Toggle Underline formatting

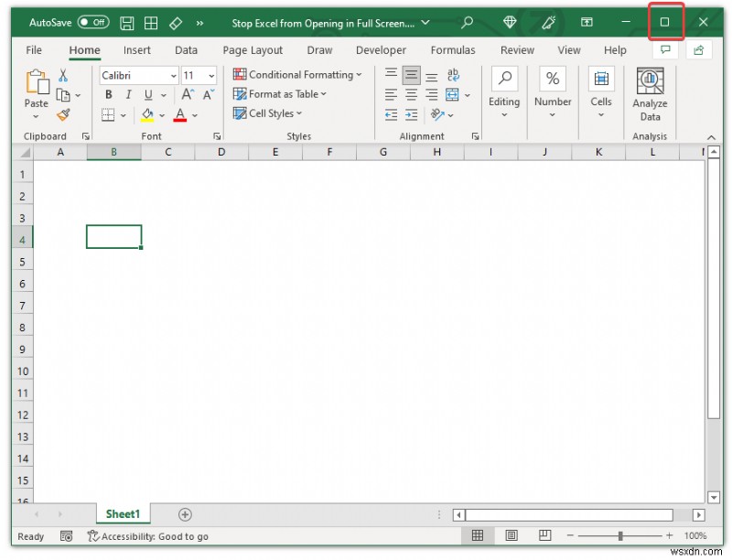tap(147, 94)
